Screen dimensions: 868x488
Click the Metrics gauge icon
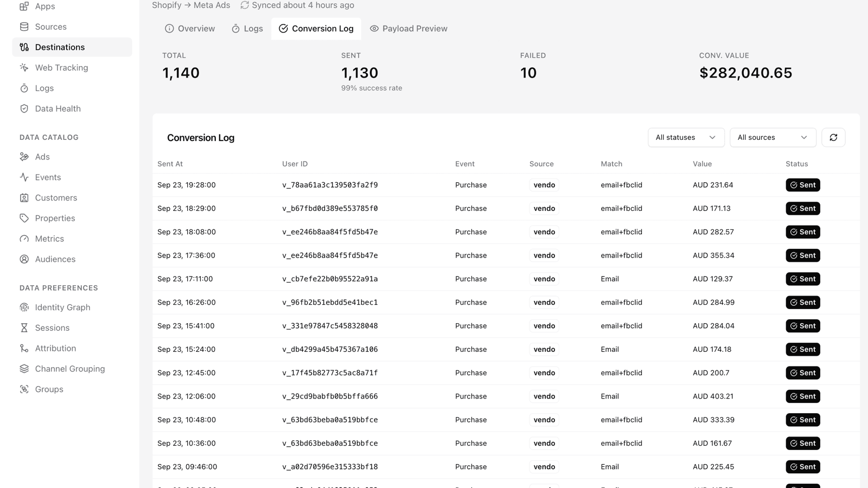coord(24,239)
